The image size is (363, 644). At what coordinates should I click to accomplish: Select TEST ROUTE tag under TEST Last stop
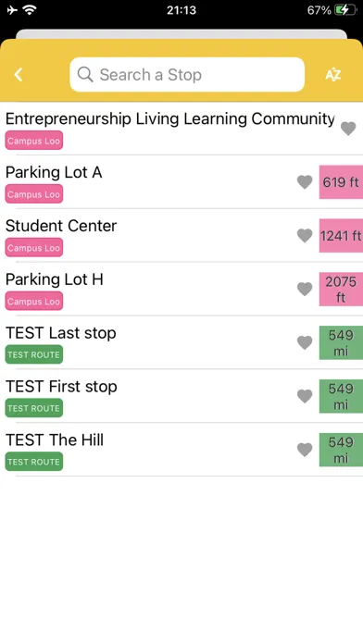coord(34,354)
